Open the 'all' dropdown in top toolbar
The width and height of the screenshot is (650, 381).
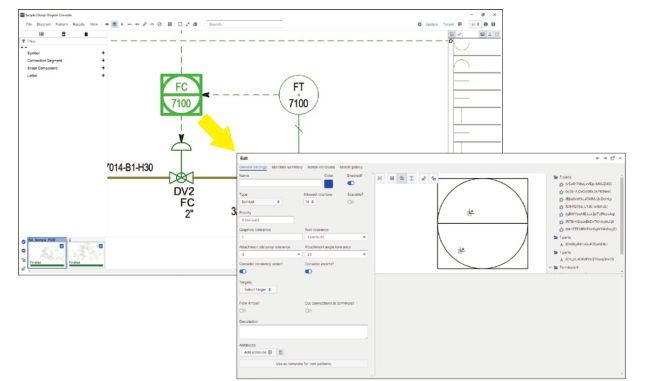[475, 24]
